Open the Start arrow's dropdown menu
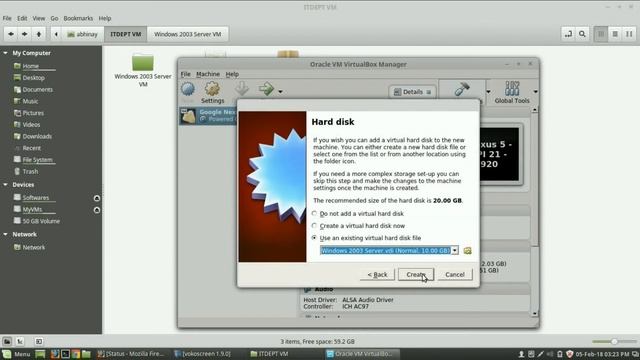The width and height of the screenshot is (640, 360). [280, 92]
